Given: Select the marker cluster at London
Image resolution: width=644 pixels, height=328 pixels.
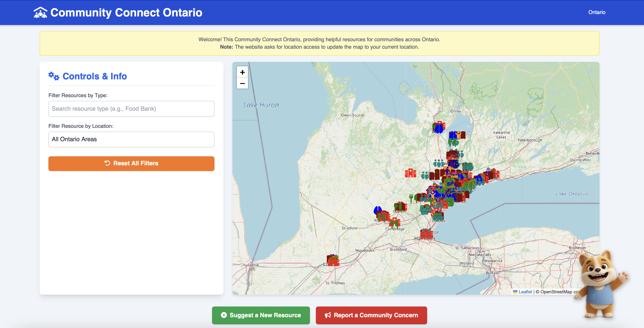Looking at the screenshot, I should pos(333,260).
